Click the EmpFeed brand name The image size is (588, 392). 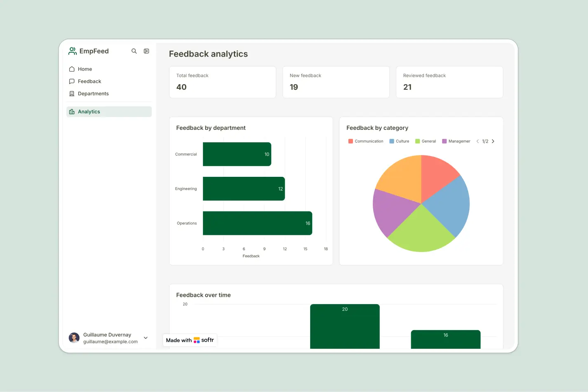tap(94, 51)
